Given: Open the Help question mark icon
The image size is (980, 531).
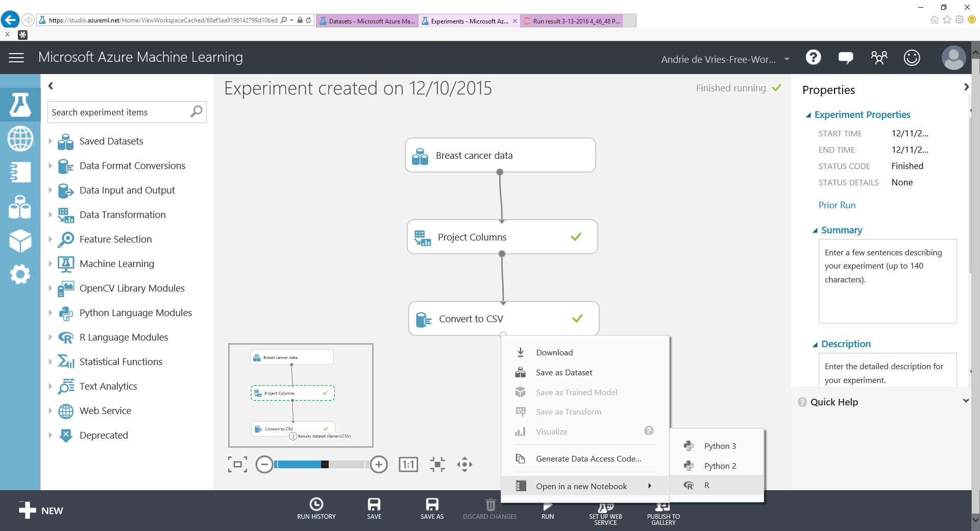Looking at the screenshot, I should pyautogui.click(x=813, y=58).
